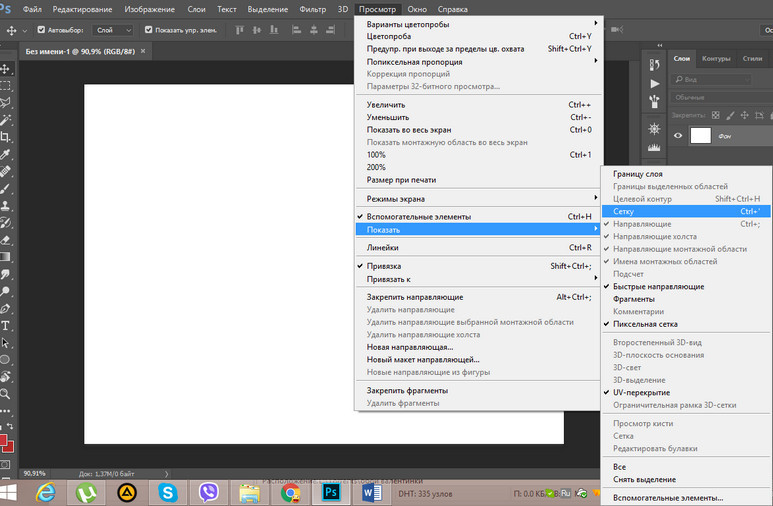This screenshot has height=506, width=773.
Task: Select the Magic Wand tool
Action: click(x=5, y=120)
